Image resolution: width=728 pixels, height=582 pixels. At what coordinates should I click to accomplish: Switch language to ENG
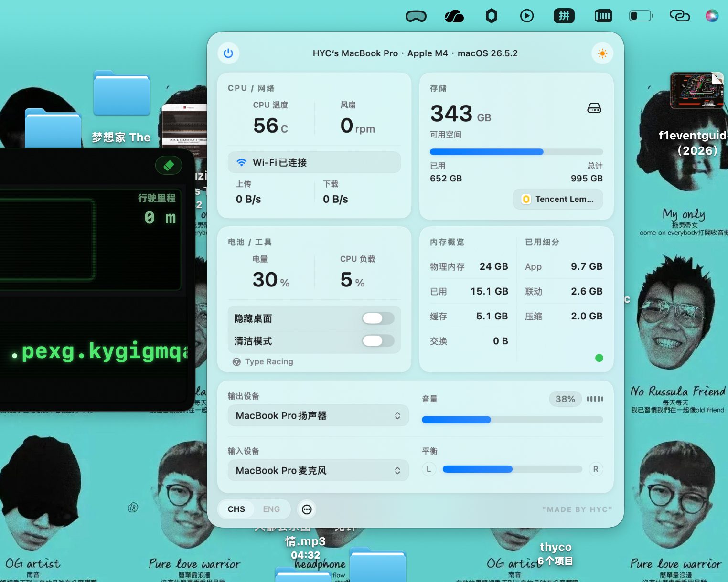pyautogui.click(x=271, y=509)
